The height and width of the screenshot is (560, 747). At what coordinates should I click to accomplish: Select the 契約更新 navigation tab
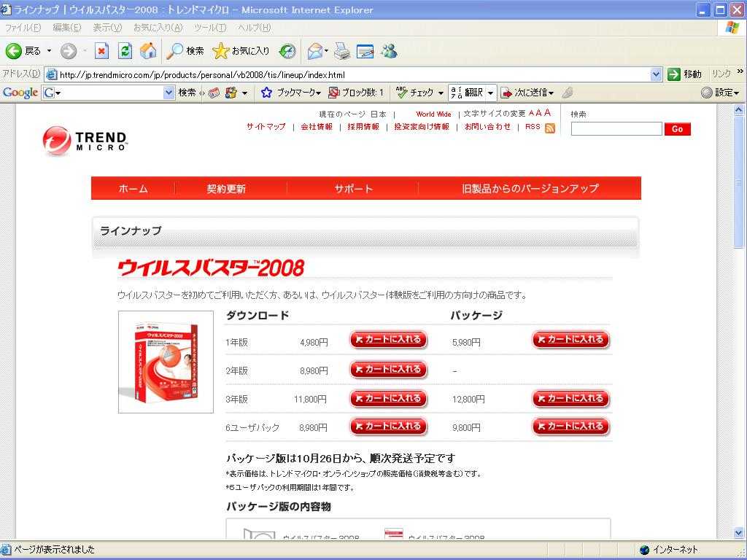tap(226, 189)
